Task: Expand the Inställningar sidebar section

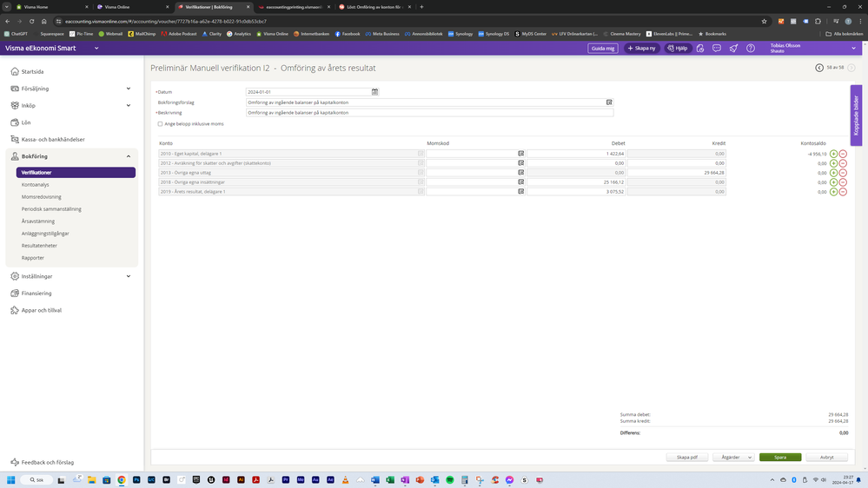Action: click(129, 276)
